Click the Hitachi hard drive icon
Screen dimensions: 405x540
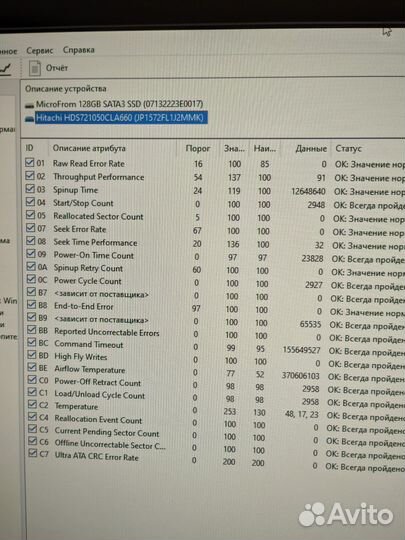(30, 118)
